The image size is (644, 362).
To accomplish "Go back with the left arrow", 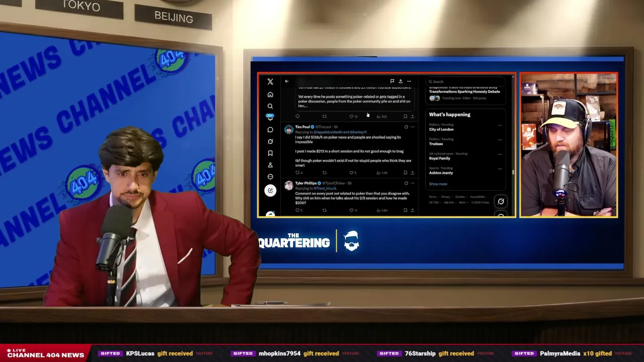I will pos(287,81).
